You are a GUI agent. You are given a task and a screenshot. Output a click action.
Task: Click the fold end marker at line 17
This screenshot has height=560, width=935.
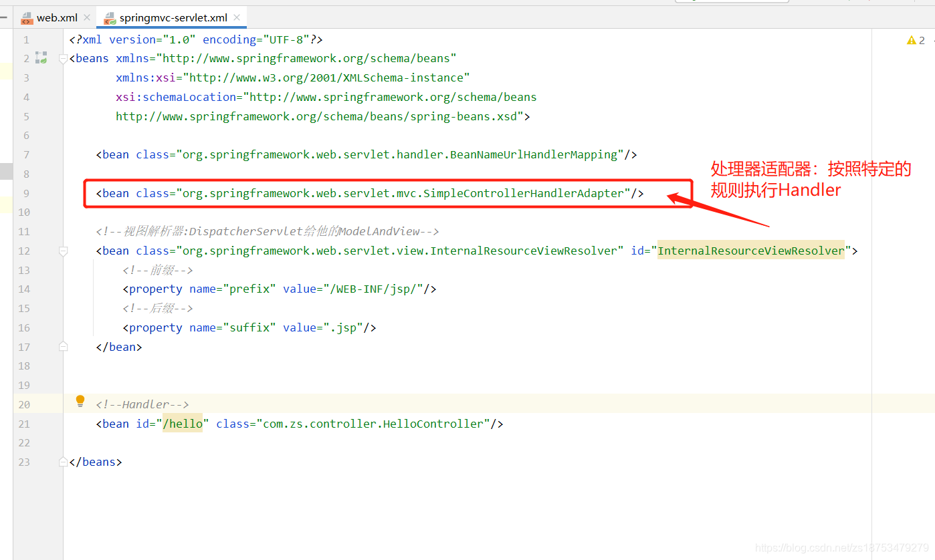tap(64, 347)
